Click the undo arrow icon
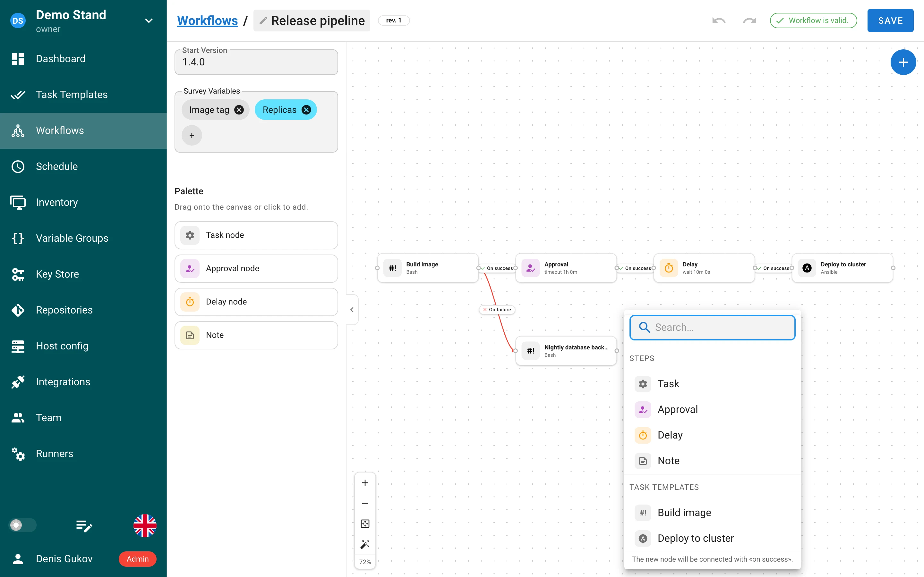 tap(719, 21)
